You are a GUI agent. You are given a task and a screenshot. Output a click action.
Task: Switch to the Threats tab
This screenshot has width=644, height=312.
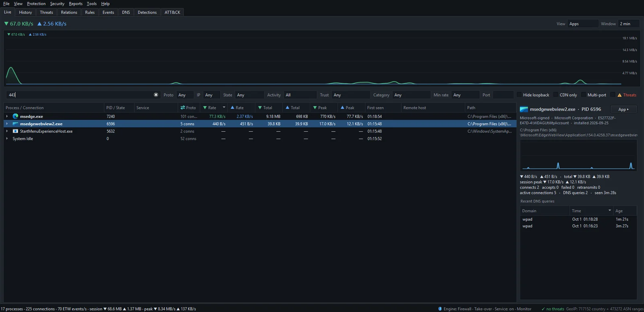click(x=46, y=12)
